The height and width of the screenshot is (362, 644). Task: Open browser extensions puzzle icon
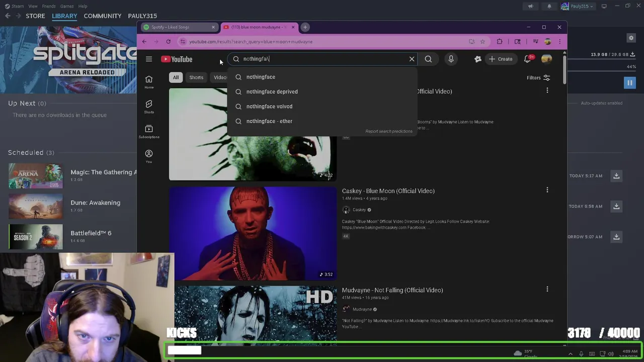(x=500, y=42)
